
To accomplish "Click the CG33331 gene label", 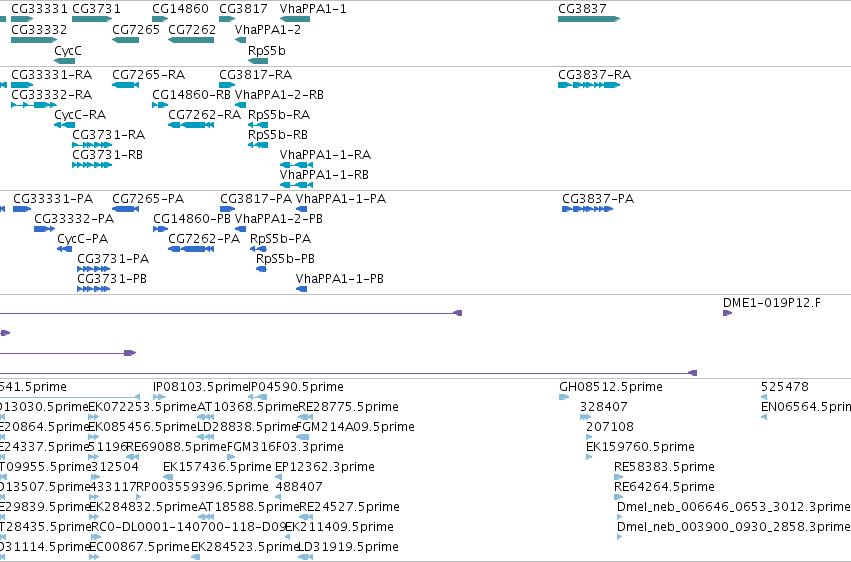I will [x=39, y=9].
